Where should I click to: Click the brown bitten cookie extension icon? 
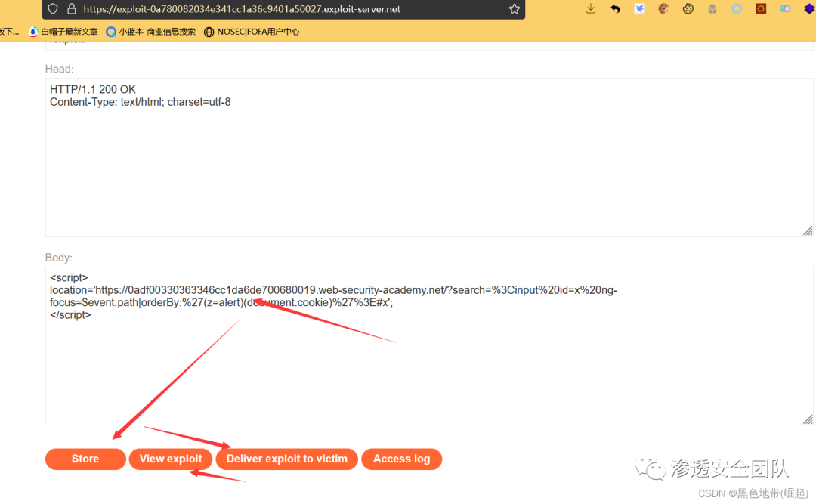(x=663, y=9)
